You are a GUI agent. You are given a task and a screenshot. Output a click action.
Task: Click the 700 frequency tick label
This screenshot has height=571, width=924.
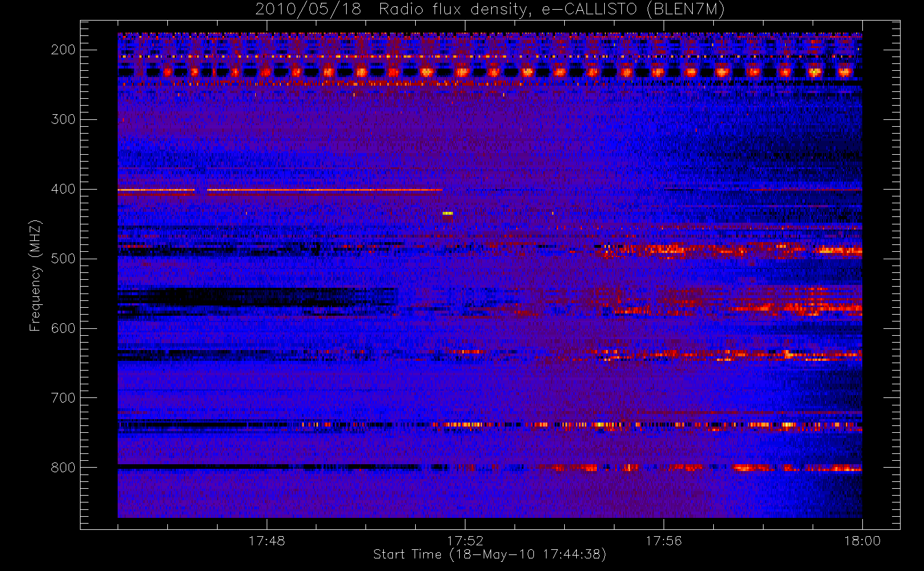(63, 398)
